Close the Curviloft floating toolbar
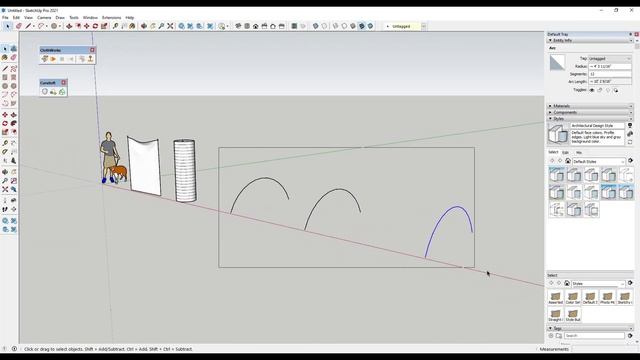 pos(64,82)
